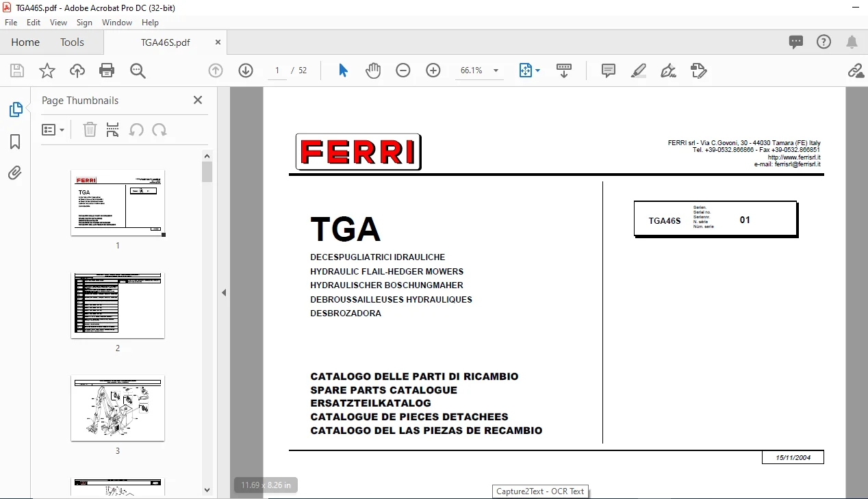Click the TGA46S model label
This screenshot has width=868, height=499.
[x=665, y=220]
